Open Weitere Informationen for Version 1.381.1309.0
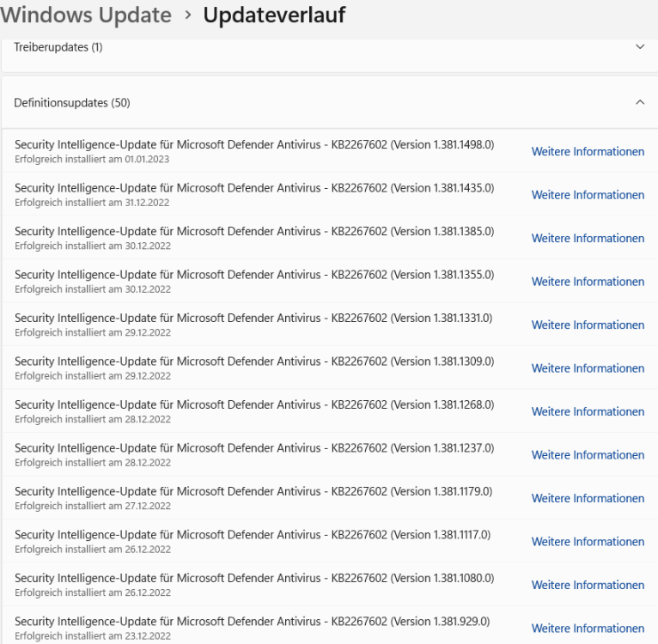Screen dimensions: 658x644 [x=588, y=368]
